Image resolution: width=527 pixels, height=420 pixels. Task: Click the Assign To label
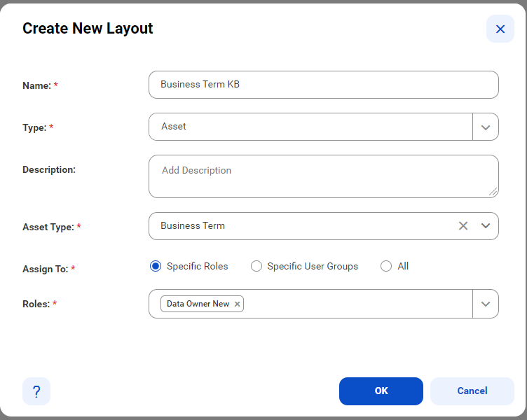point(46,269)
